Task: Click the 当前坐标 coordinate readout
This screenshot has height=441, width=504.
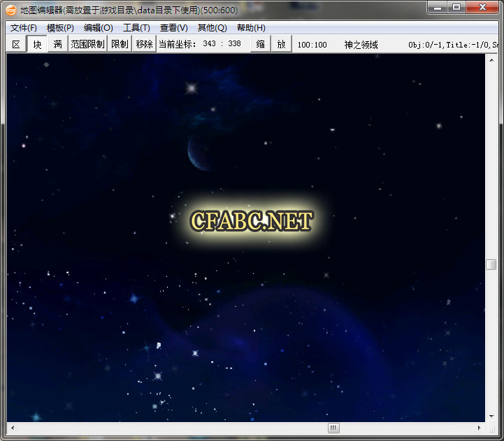Action: coord(200,44)
